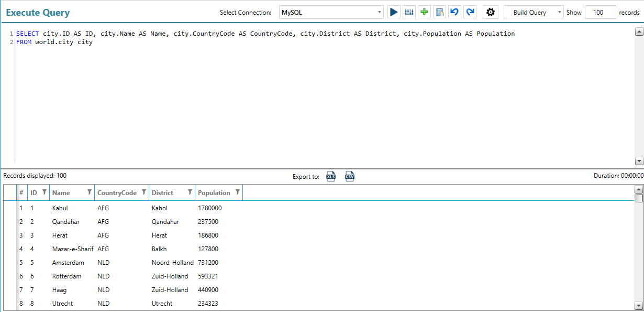644x312 pixels.
Task: Sort results by the District column header
Action: [x=162, y=193]
